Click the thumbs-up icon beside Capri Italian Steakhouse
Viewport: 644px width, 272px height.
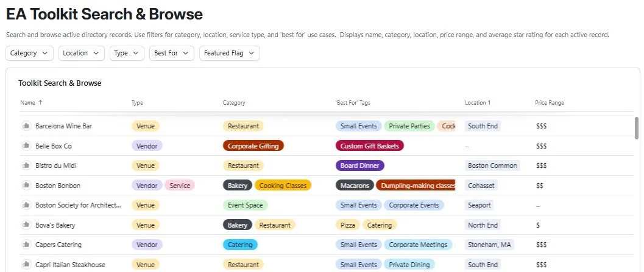(x=26, y=265)
